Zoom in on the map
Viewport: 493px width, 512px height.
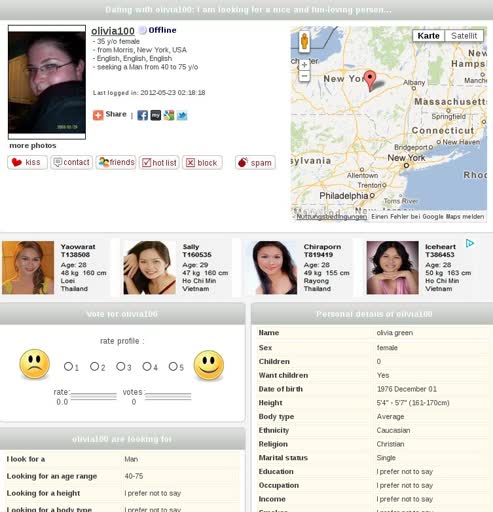pos(304,65)
